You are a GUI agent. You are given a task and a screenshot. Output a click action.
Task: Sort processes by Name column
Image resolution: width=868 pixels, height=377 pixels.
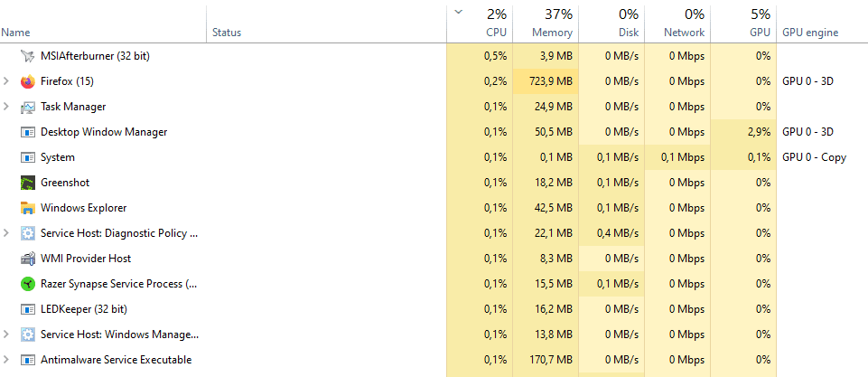pyautogui.click(x=15, y=33)
